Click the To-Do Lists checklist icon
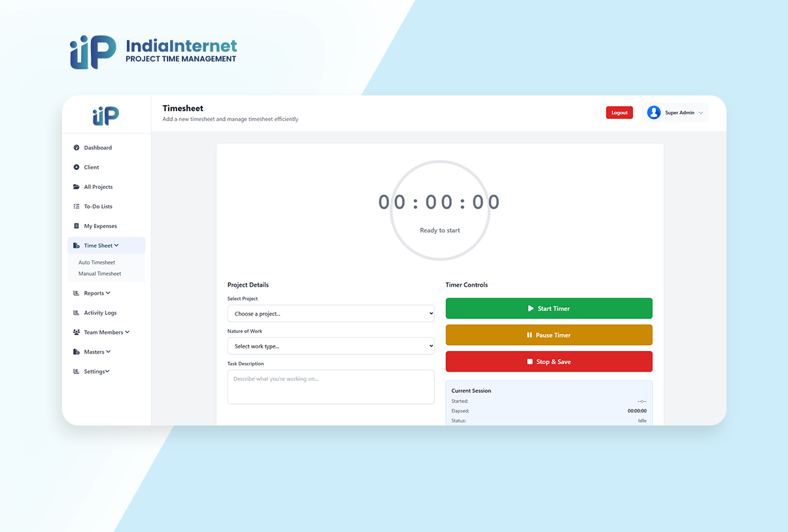The height and width of the screenshot is (532, 788). (77, 207)
